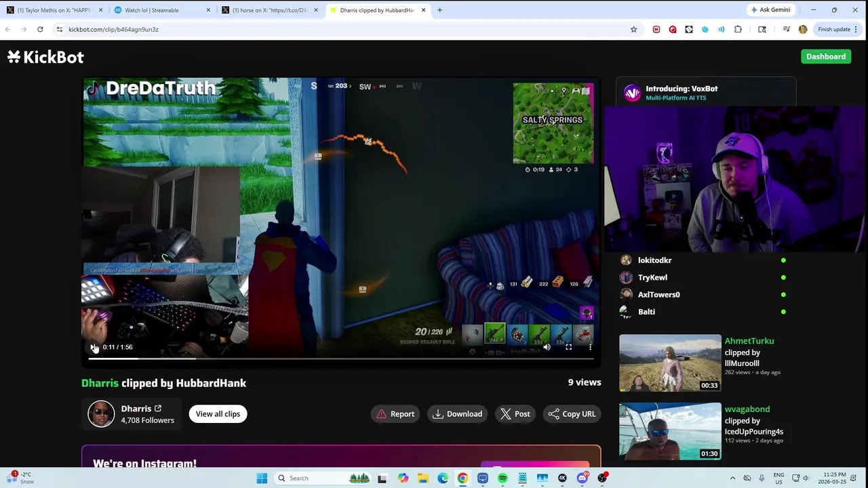
Task: Open Spotify from the taskbar
Action: (x=502, y=478)
